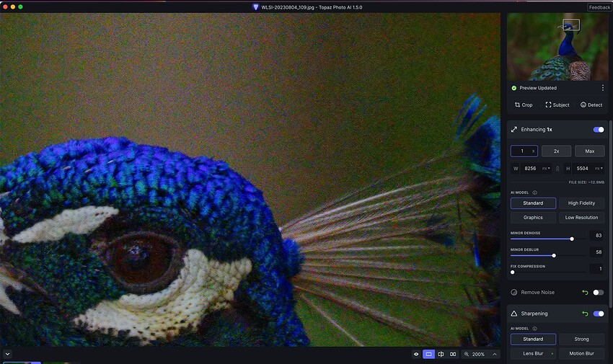The image size is (613, 364).
Task: Click the Minor Deblur slider handle
Action: (554, 255)
